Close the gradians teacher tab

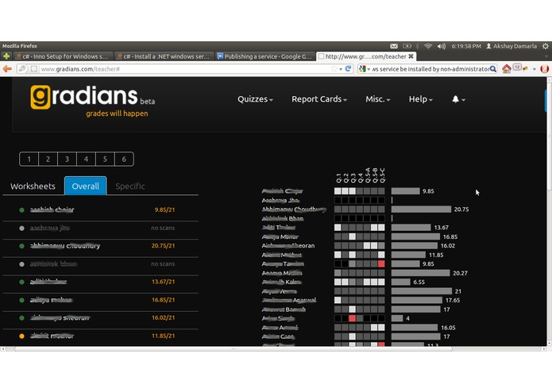[x=411, y=56]
